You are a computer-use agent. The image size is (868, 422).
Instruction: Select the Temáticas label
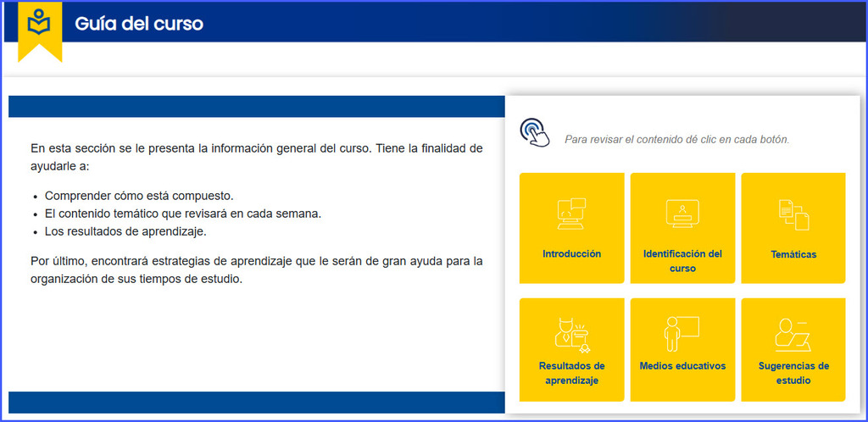(x=793, y=254)
